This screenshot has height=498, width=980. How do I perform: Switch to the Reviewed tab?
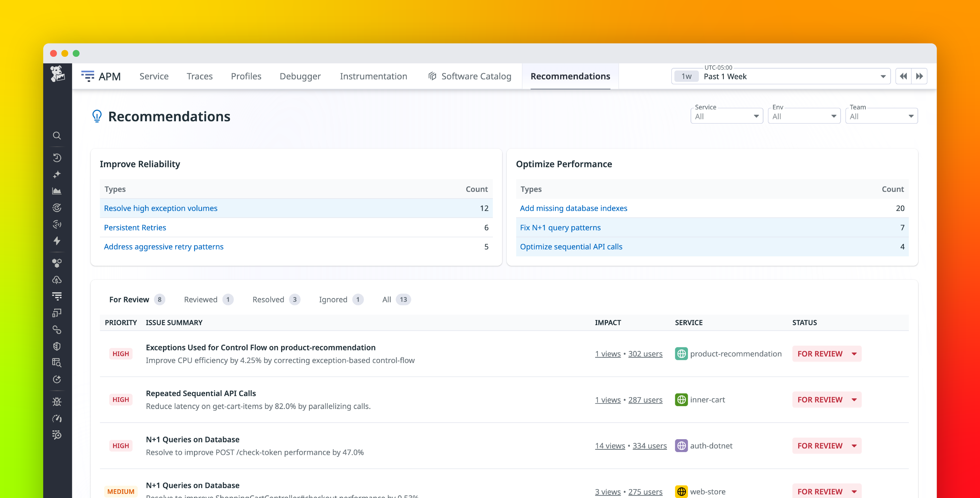[200, 300]
